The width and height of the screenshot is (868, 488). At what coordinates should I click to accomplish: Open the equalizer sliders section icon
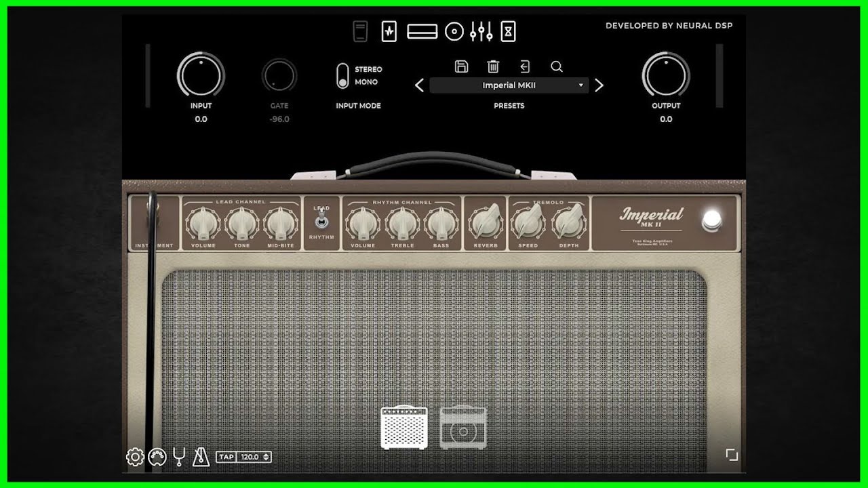(481, 31)
